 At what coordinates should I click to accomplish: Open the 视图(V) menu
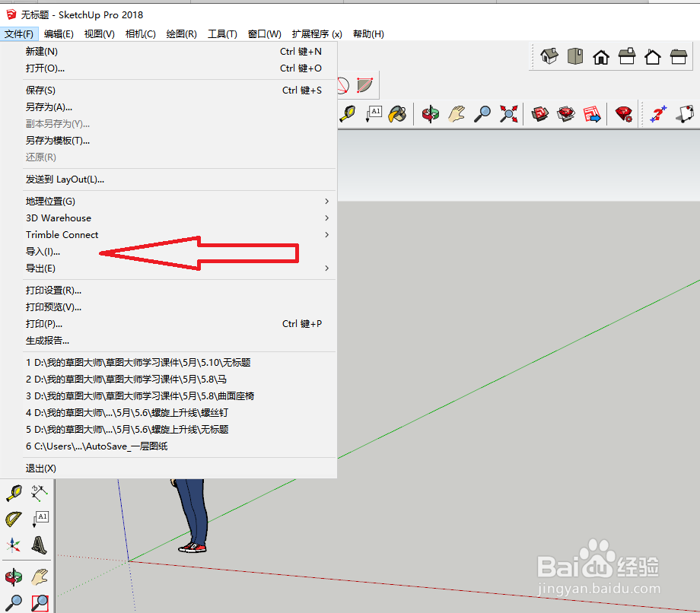point(99,33)
